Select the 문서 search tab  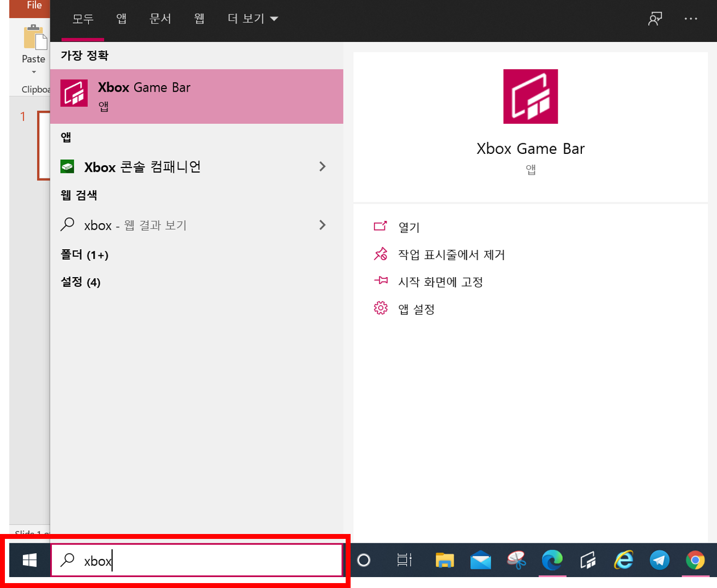point(160,19)
